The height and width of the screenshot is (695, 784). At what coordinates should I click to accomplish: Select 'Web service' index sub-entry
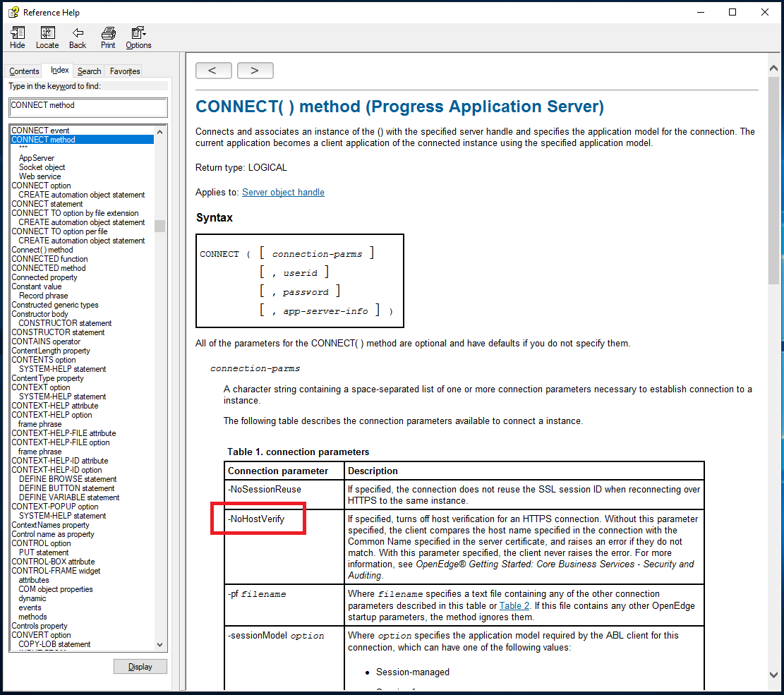(40, 176)
